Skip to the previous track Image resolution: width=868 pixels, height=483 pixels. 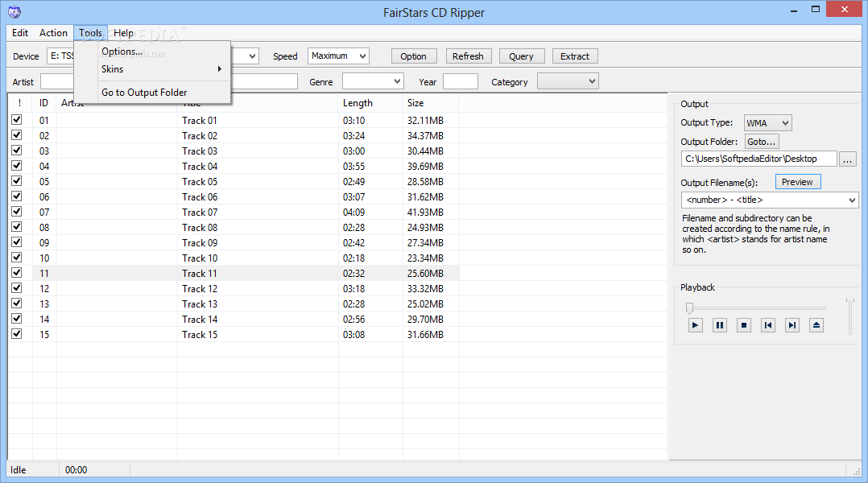tap(768, 325)
